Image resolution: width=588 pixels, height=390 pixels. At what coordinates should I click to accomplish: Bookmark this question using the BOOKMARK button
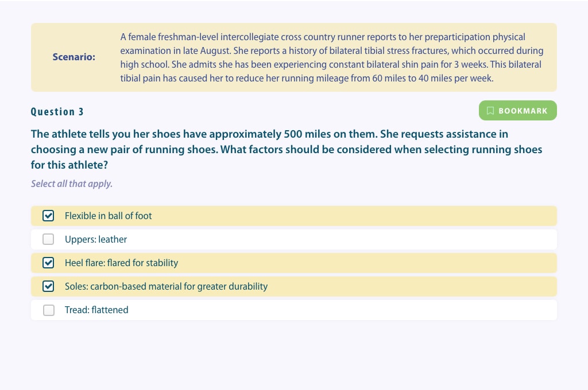pyautogui.click(x=517, y=111)
